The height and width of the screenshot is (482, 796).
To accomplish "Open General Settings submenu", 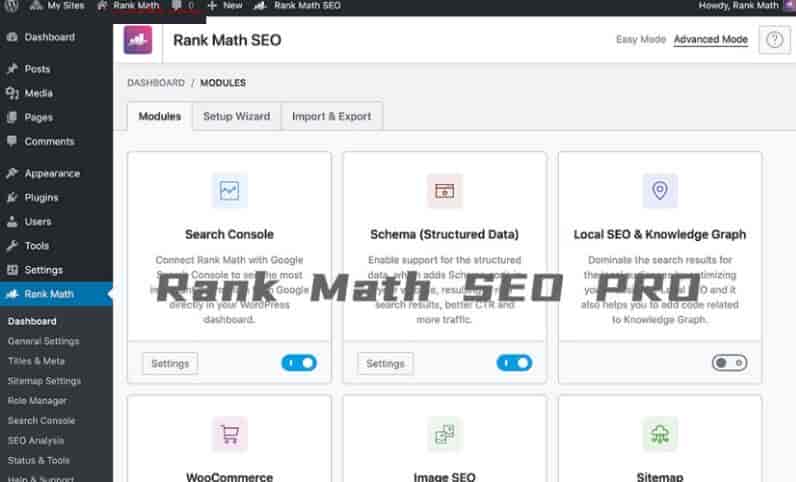I will [43, 341].
